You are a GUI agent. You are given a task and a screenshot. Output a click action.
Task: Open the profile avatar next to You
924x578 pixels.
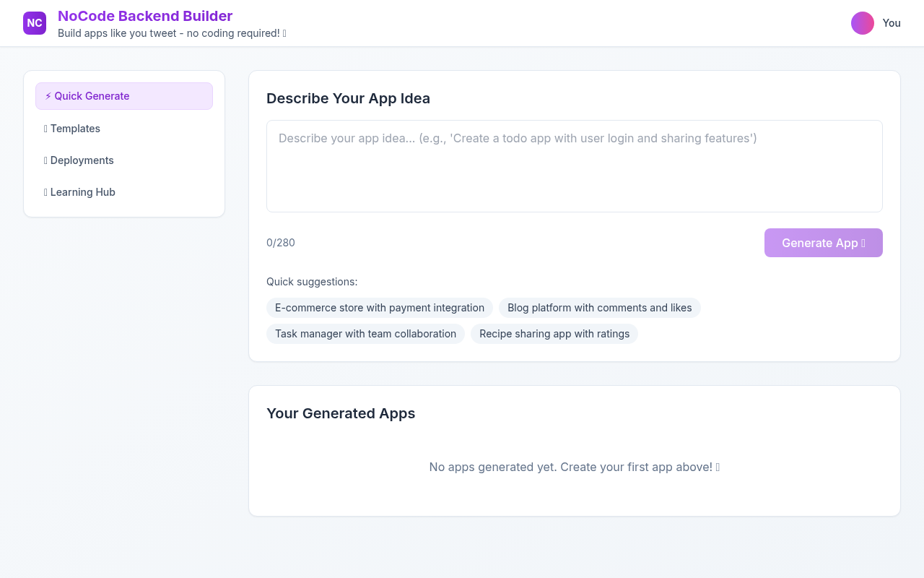[x=862, y=22]
